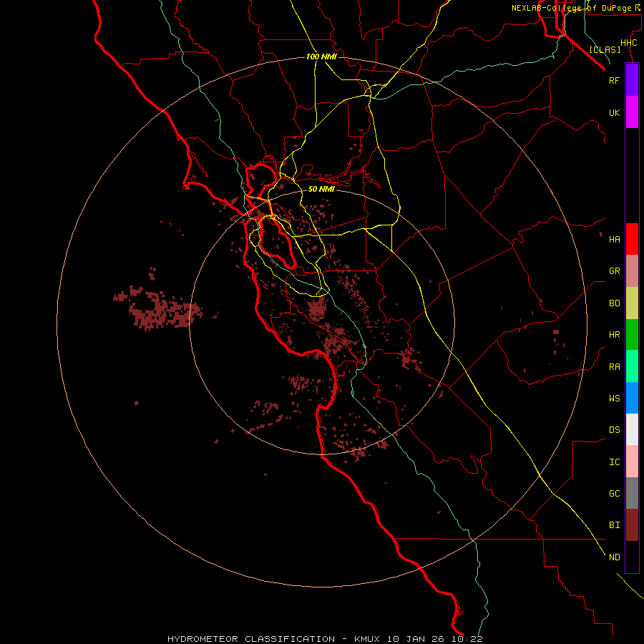Select the GR legend color swatch
Screen dimensions: 644x644
pos(632,271)
